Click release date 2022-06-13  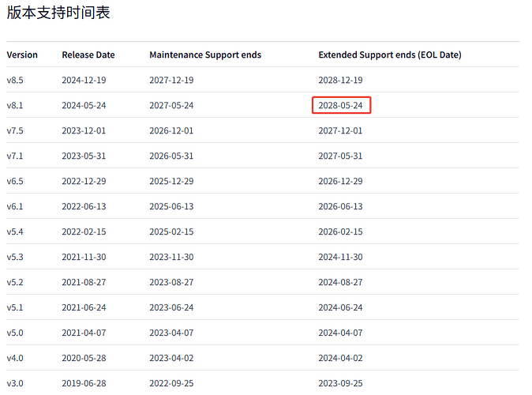click(84, 206)
